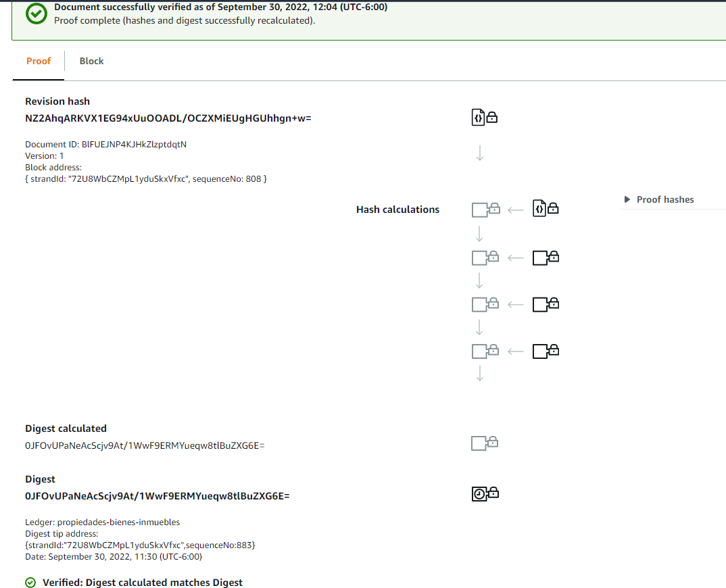Click the Revision hash document lock icon
The width and height of the screenshot is (726, 588).
click(x=484, y=117)
